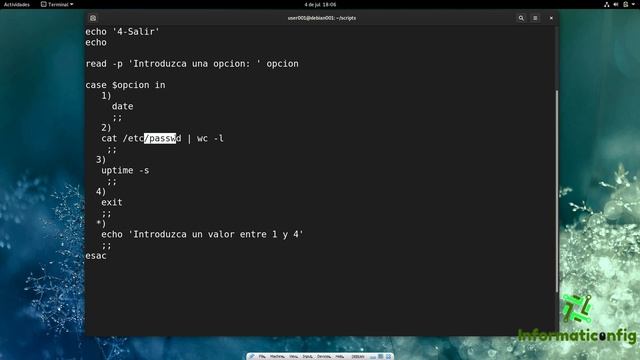Open terminal search with magnifier icon
640x360 pixels.
pyautogui.click(x=521, y=18)
